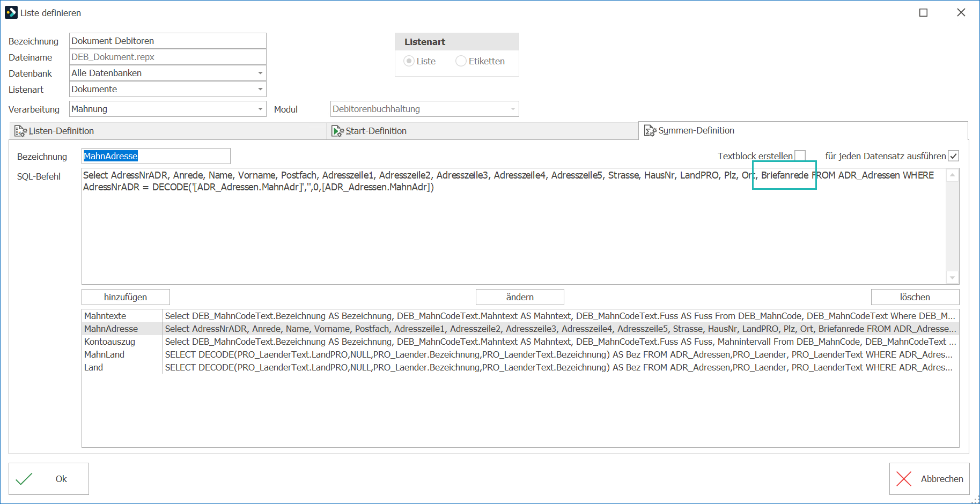Image resolution: width=980 pixels, height=504 pixels.
Task: Cancel the dialog with Abbrechen
Action: click(x=930, y=479)
